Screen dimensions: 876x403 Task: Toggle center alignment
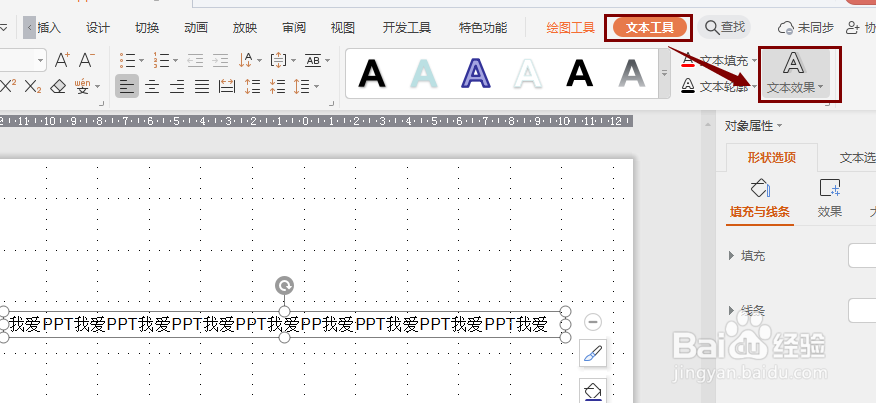tap(152, 87)
